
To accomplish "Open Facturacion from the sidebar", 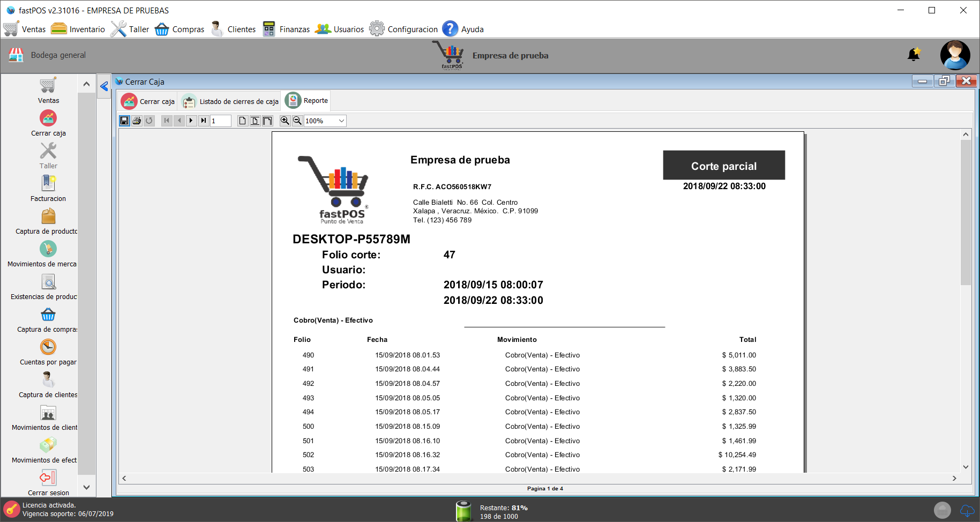I will click(48, 189).
